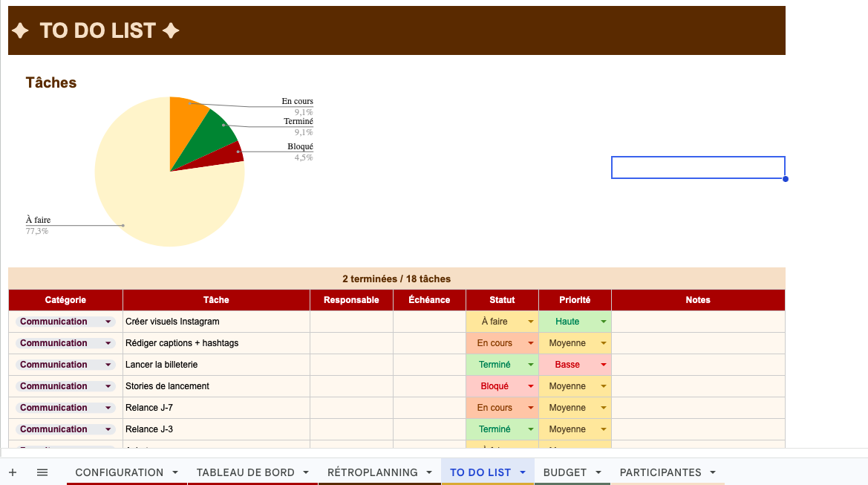Image resolution: width=868 pixels, height=485 pixels.
Task: Click the Notes column header
Action: pyautogui.click(x=697, y=300)
